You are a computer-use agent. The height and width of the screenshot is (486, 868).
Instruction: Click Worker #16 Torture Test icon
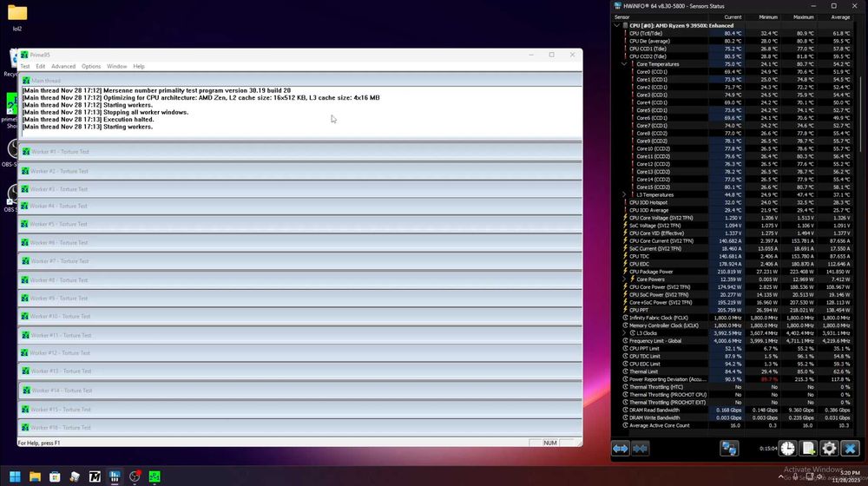point(25,427)
